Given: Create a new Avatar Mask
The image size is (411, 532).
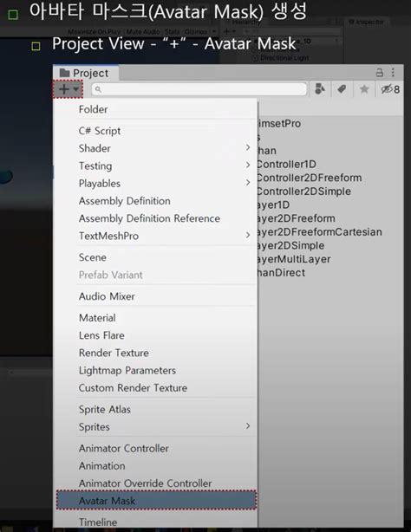Looking at the screenshot, I should tap(156, 501).
